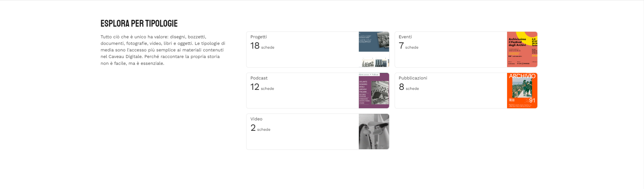Screen dimensions: 644x189
Task: Open the Progetti category title
Action: click(258, 37)
